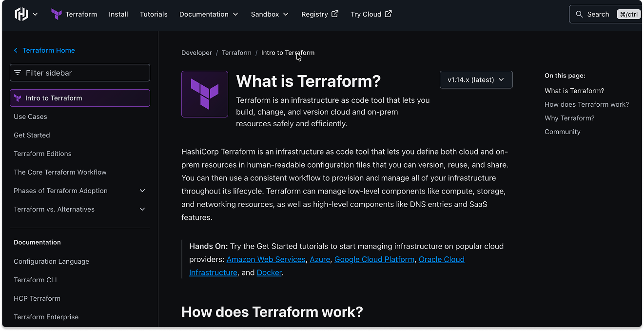
Task: Open dropdown arrow next to HashiCorp logo
Action: (35, 15)
